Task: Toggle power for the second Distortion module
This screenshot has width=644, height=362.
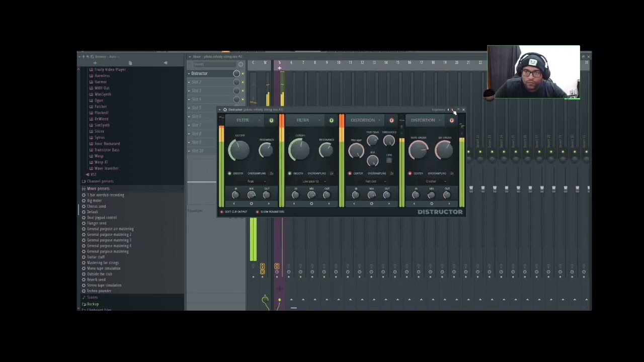Action: point(451,120)
